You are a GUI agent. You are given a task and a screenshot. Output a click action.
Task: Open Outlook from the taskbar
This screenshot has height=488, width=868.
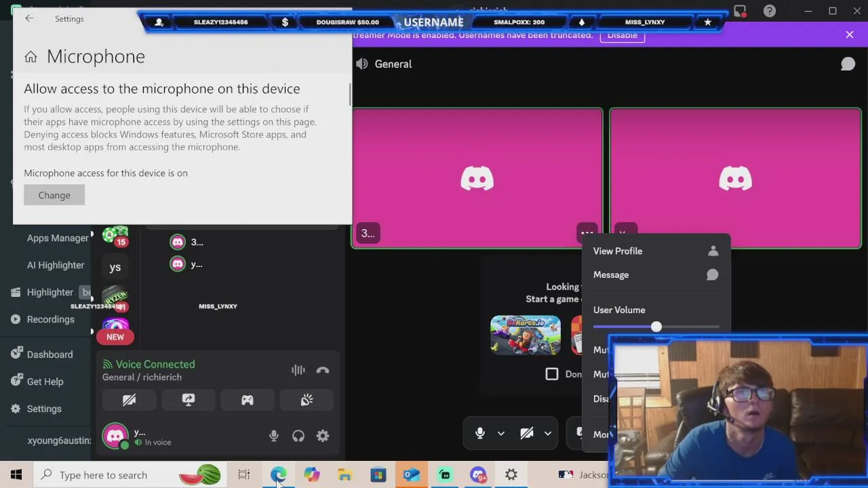(x=412, y=474)
